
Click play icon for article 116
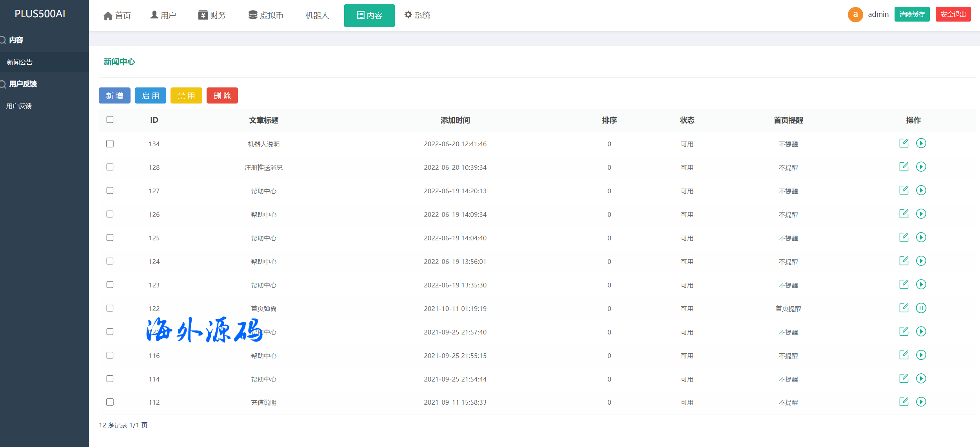pos(921,355)
